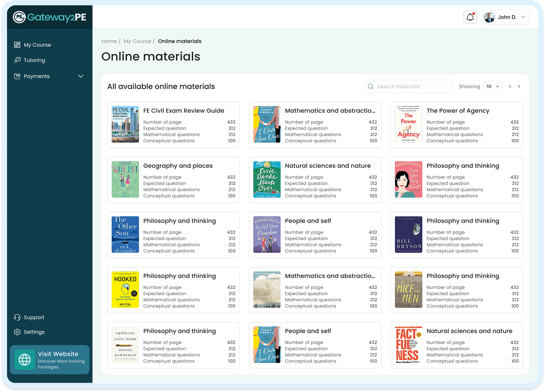This screenshot has height=392, width=545.
Task: Click Home in the breadcrumb
Action: click(109, 41)
